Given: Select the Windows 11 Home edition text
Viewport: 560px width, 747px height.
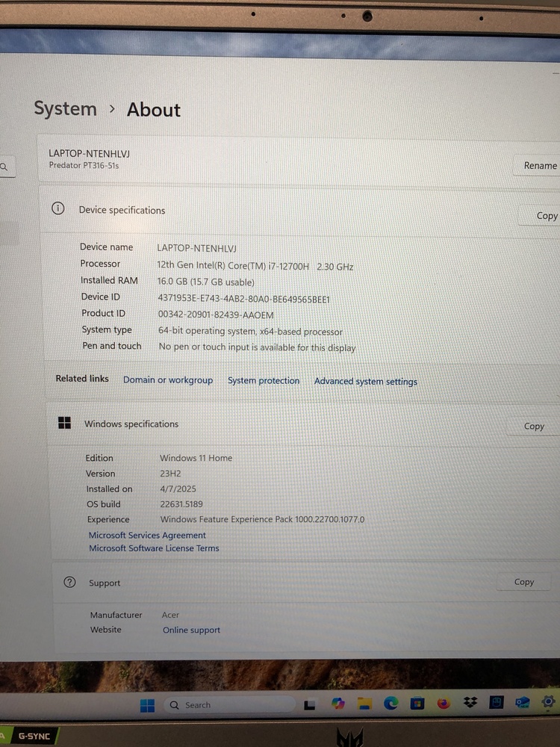Looking at the screenshot, I should (x=196, y=458).
